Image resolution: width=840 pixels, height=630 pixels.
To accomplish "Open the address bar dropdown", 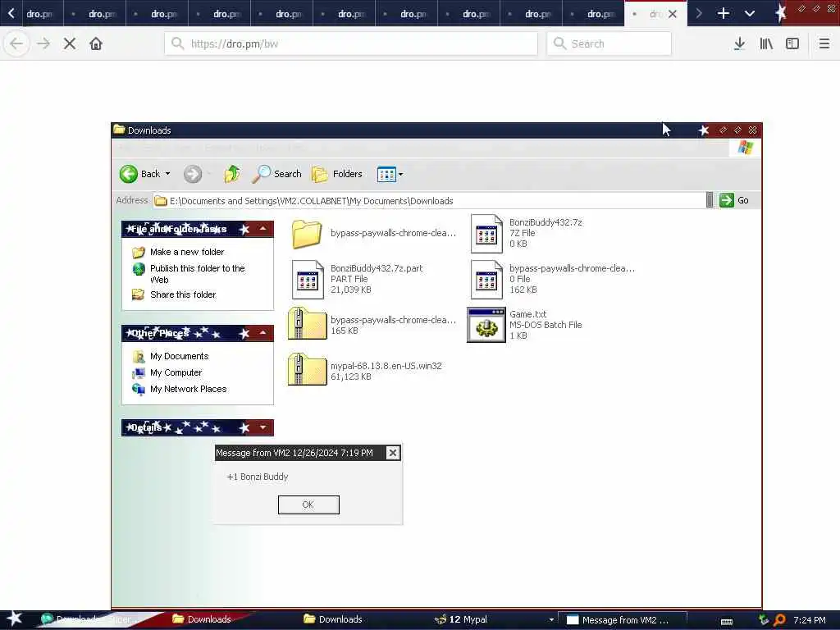I will (710, 200).
